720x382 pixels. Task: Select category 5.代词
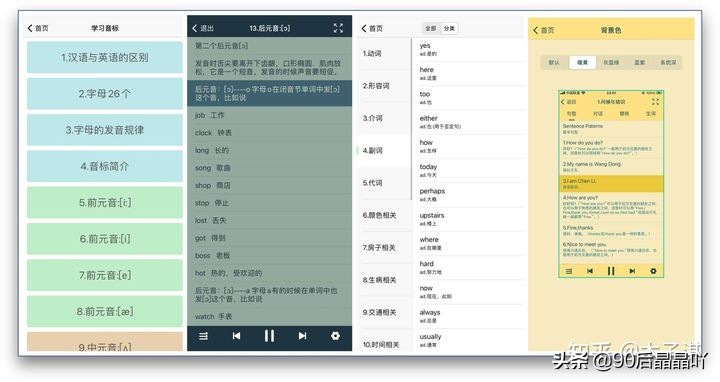point(384,183)
